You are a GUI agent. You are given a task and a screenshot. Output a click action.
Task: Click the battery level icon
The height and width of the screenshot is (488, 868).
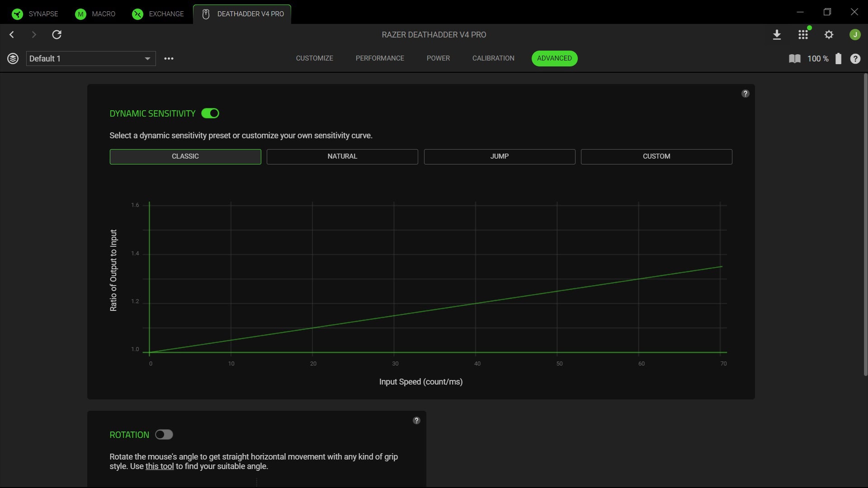point(838,58)
